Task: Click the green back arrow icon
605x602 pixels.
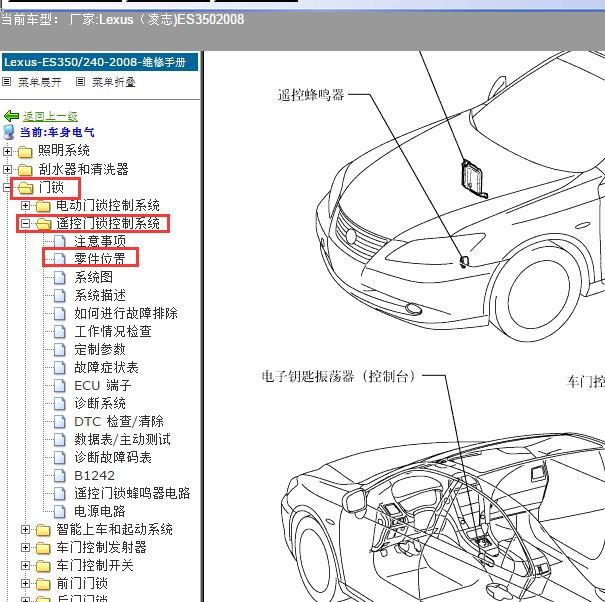Action: pos(11,116)
